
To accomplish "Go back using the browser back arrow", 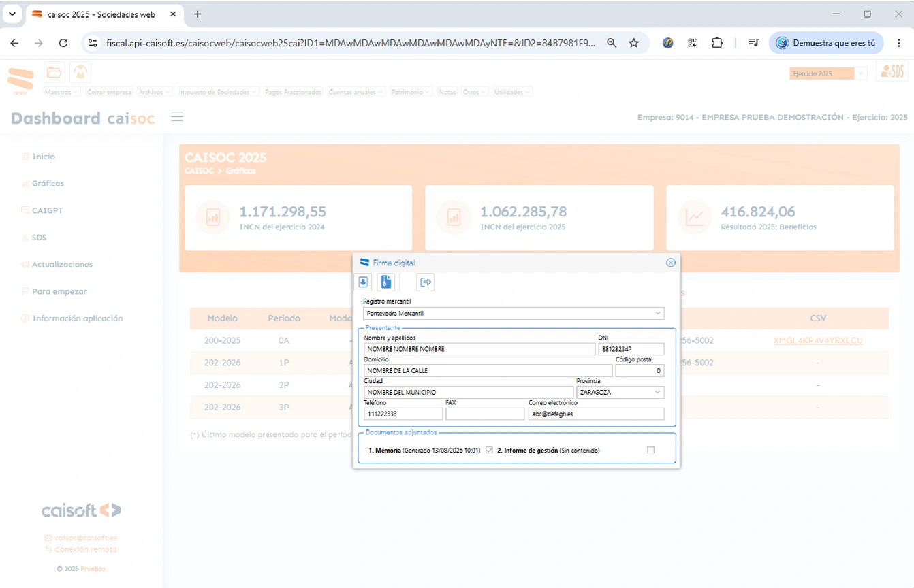I will [14, 43].
